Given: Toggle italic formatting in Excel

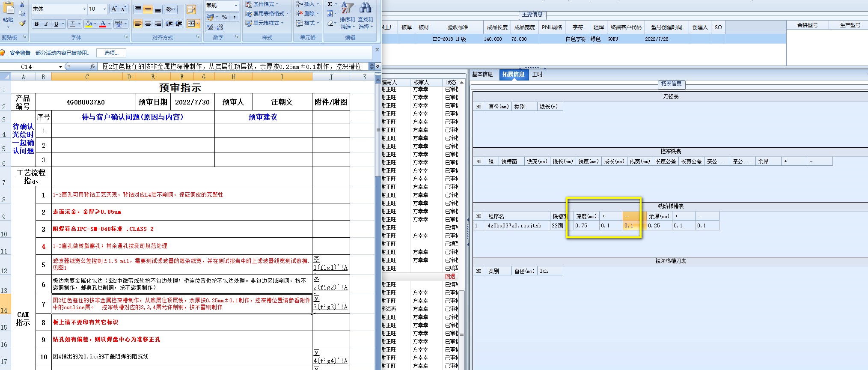Looking at the screenshot, I should point(46,24).
